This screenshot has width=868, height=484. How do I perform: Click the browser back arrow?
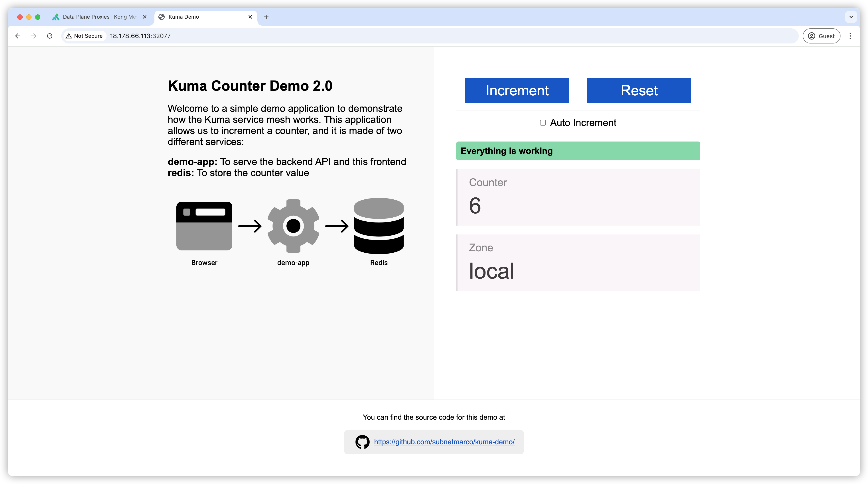18,36
